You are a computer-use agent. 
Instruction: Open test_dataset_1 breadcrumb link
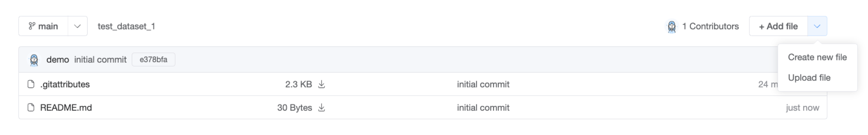[126, 26]
